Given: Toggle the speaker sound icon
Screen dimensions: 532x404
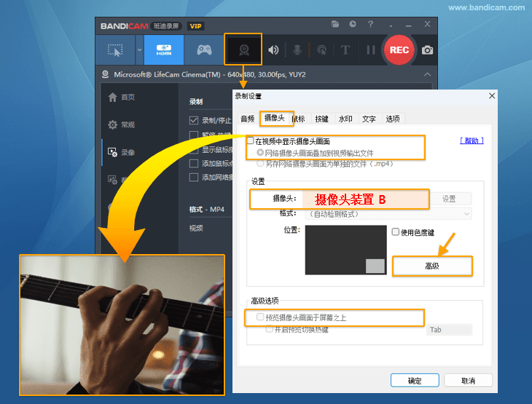Looking at the screenshot, I should (274, 50).
